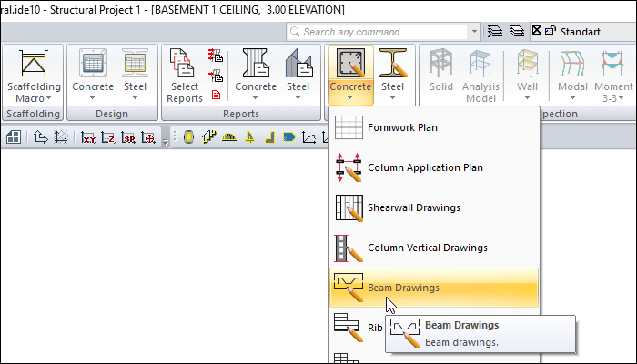Click the rotated axes icon
The width and height of the screenshot is (637, 364).
(61, 137)
